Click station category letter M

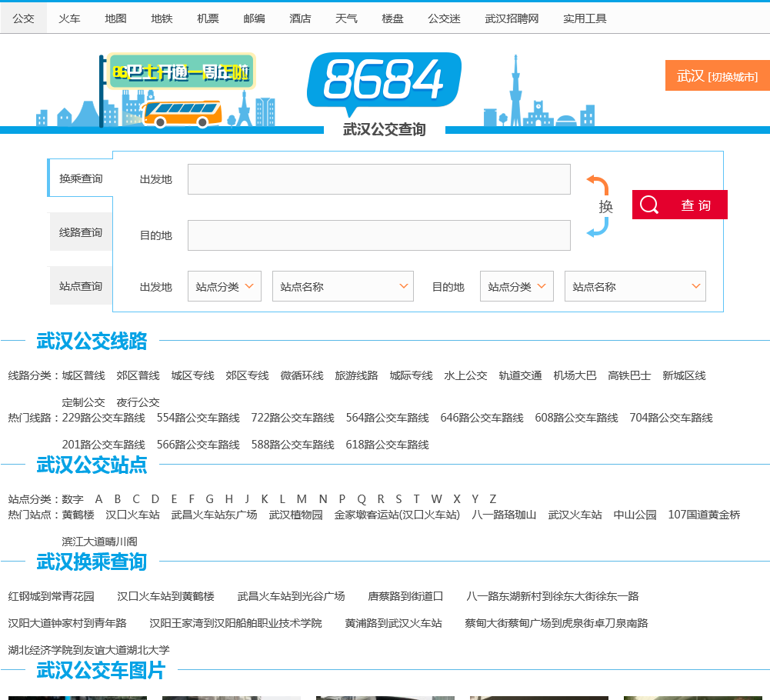[302, 499]
